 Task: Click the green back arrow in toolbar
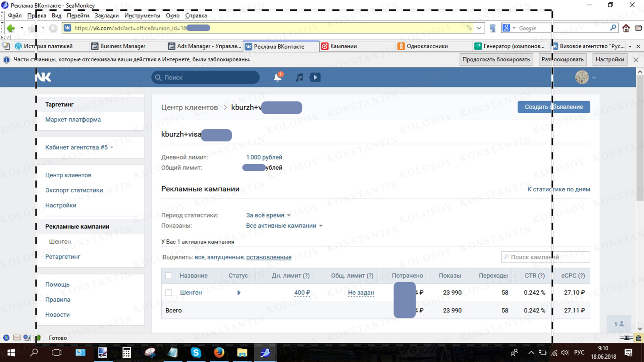click(11, 28)
